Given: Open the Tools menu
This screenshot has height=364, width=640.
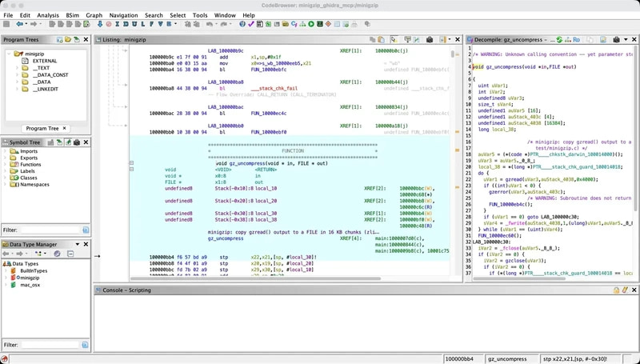Looking at the screenshot, I should (x=200, y=15).
